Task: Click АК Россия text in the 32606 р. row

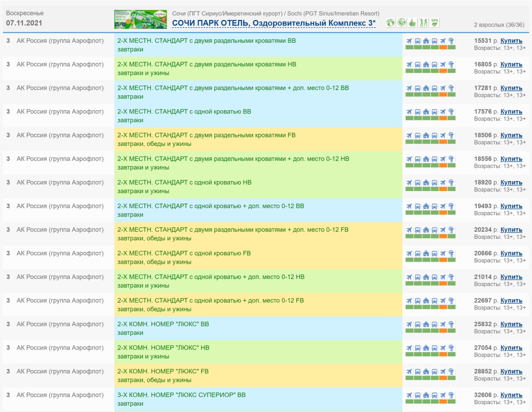Action: tap(60, 395)
